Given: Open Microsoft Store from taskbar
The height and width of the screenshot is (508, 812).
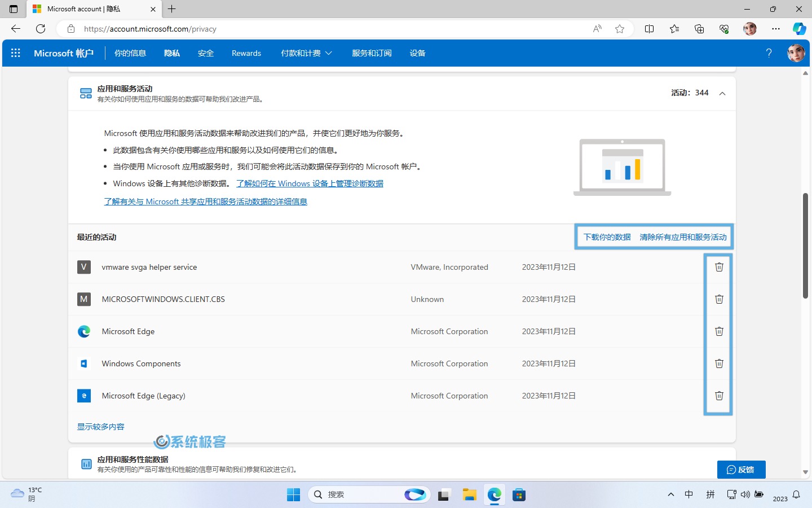Looking at the screenshot, I should (519, 495).
